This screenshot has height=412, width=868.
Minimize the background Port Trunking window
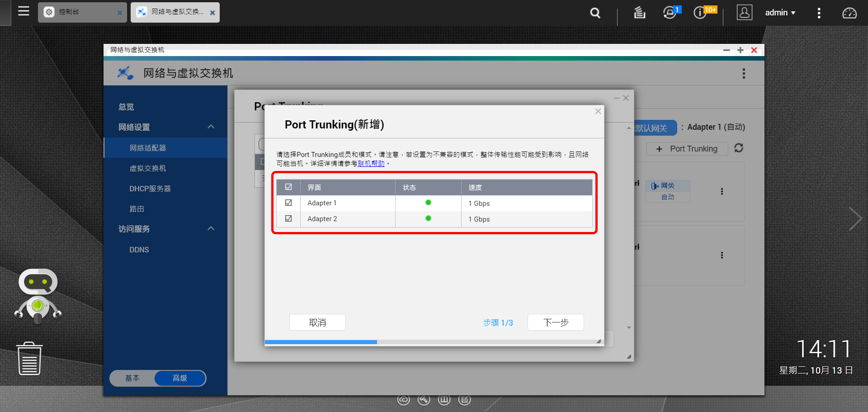coord(617,98)
